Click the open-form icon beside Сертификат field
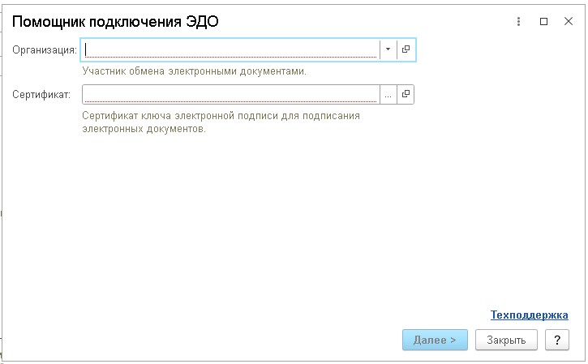 click(x=406, y=95)
